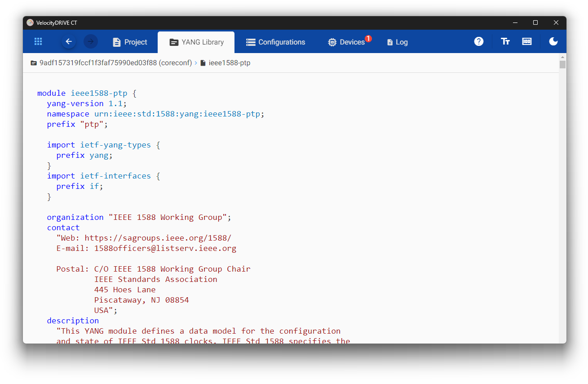
Task: Open the Configurations tab
Action: (275, 42)
